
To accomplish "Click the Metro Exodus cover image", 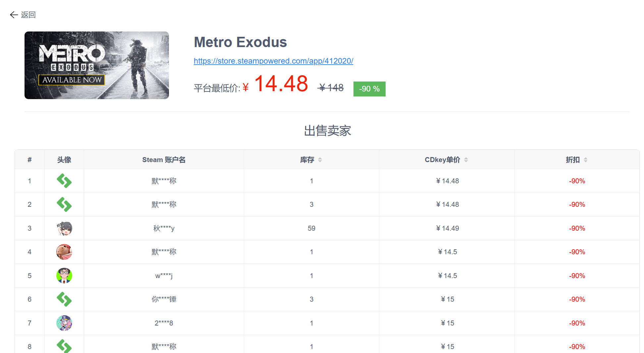I will [97, 65].
